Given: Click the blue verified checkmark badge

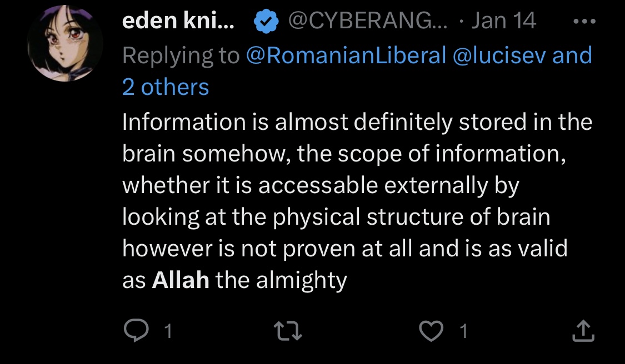Looking at the screenshot, I should point(266,21).
